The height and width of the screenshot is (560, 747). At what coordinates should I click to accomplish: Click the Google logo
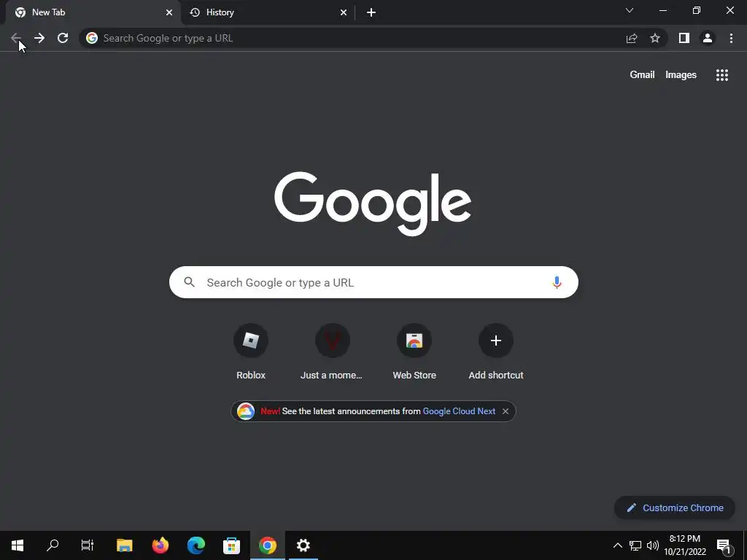(x=373, y=203)
